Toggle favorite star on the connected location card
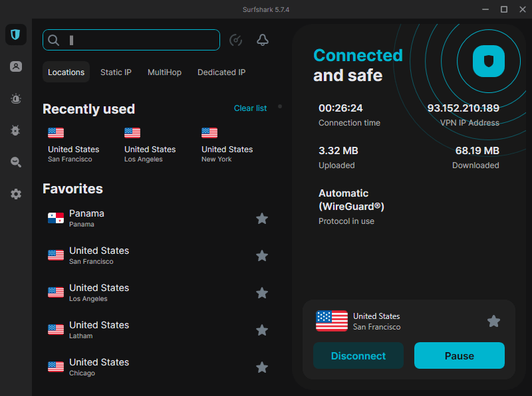Viewport: 532px width, 396px height. point(493,321)
